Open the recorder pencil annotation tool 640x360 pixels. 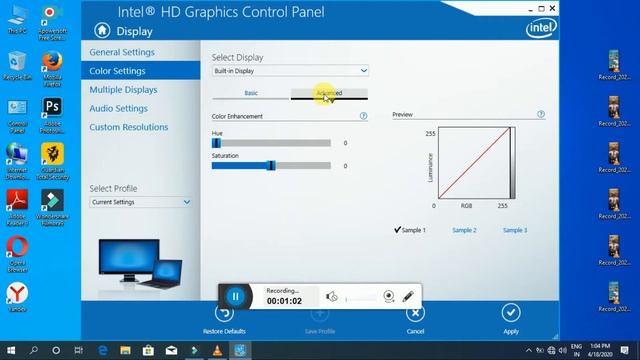pos(408,296)
